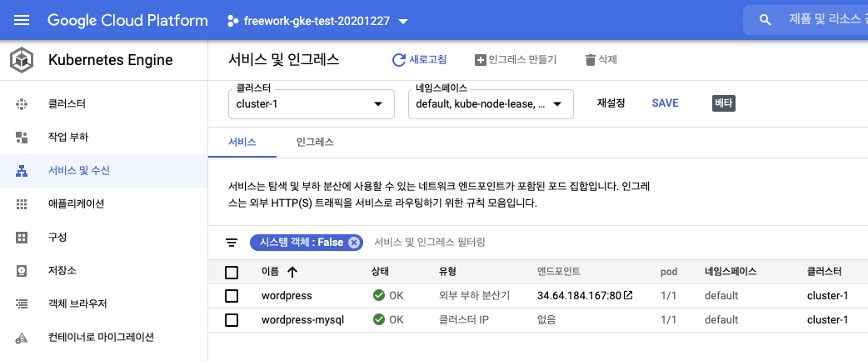
Task: Click the project hexagon dots icon
Action: [x=232, y=21]
